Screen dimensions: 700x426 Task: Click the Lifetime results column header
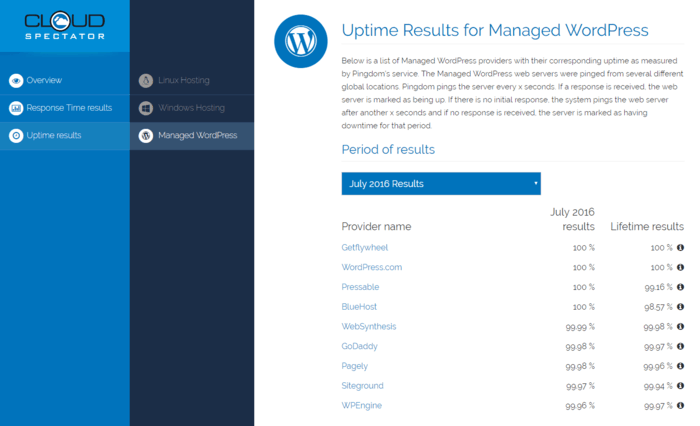tap(647, 226)
